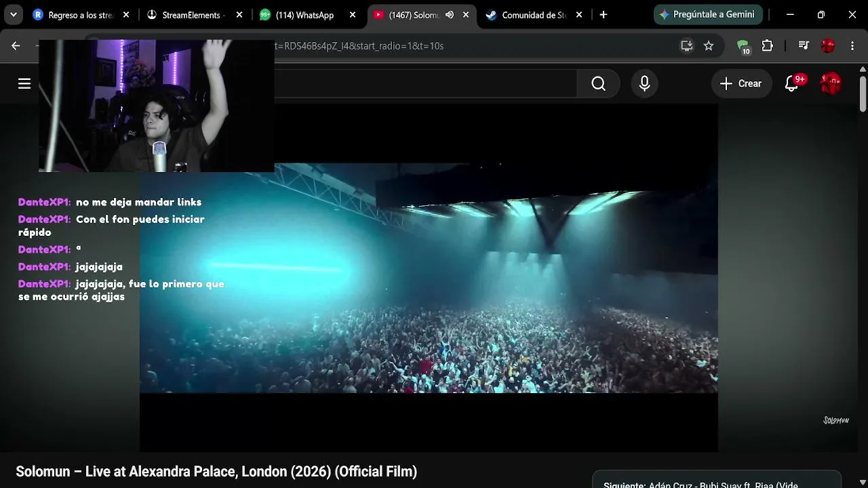Open the extension with the 10 badge
The image size is (868, 488).
coord(743,46)
